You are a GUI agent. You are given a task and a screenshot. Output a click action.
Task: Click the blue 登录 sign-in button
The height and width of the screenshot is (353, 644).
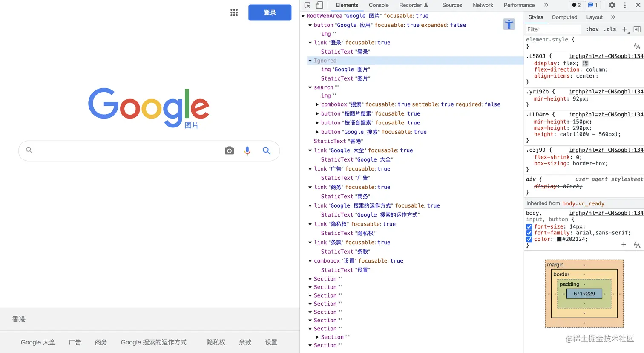(270, 12)
